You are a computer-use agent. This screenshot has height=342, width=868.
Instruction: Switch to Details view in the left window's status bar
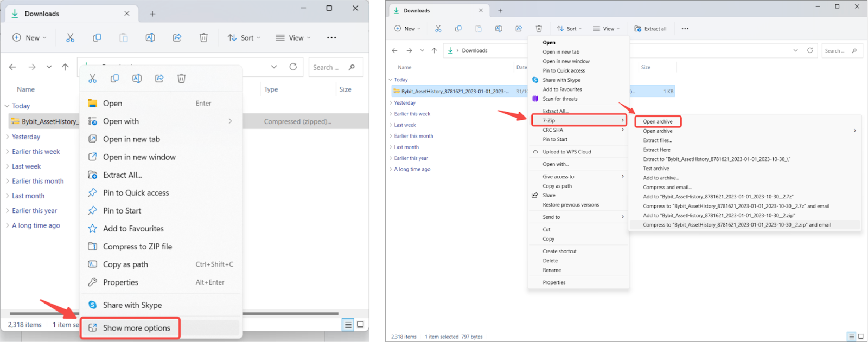[348, 325]
